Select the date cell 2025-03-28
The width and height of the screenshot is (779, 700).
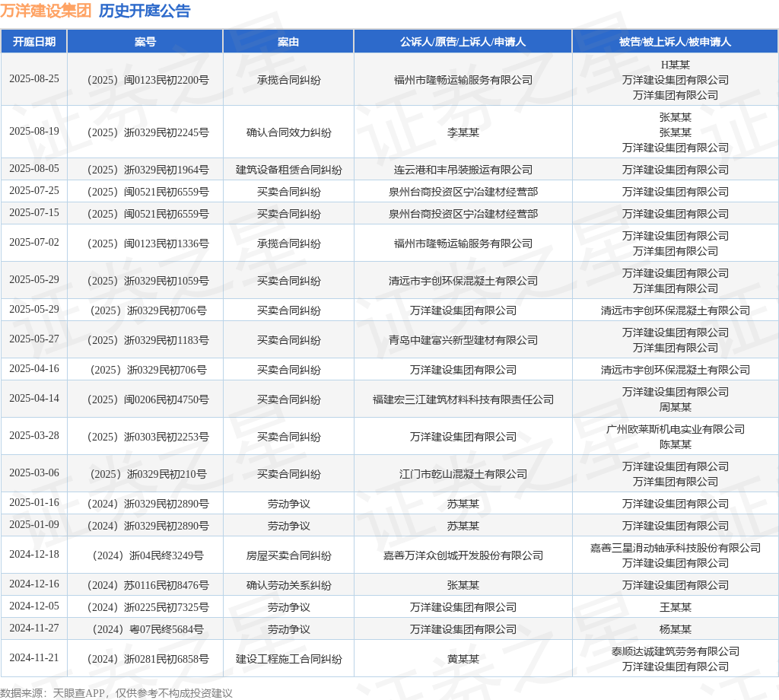click(34, 436)
